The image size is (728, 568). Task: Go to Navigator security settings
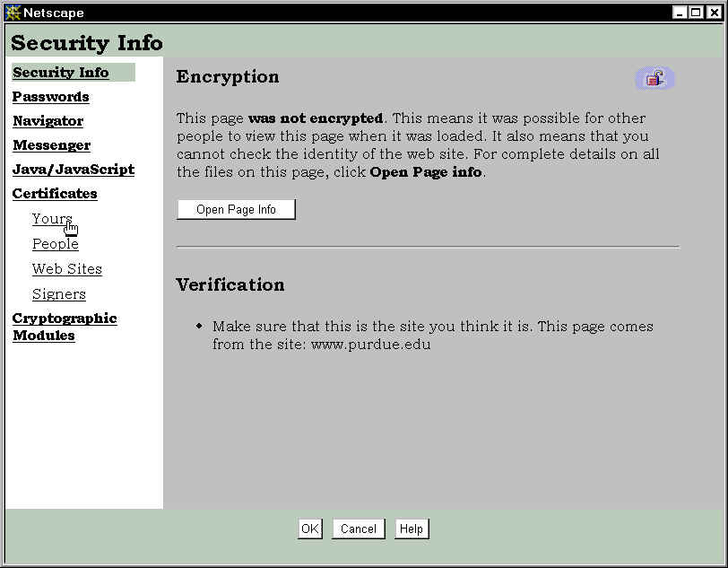48,121
